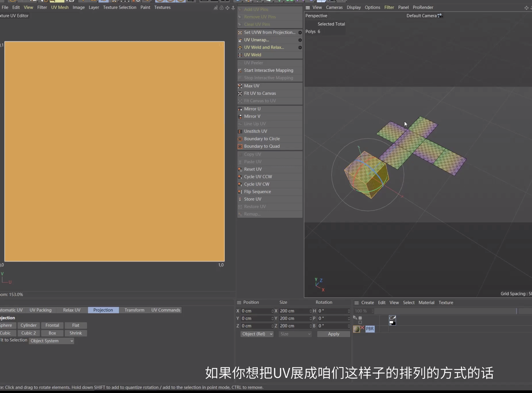Image resolution: width=532 pixels, height=393 pixels.
Task: Click the Cylinder projection button
Action: [x=29, y=325]
